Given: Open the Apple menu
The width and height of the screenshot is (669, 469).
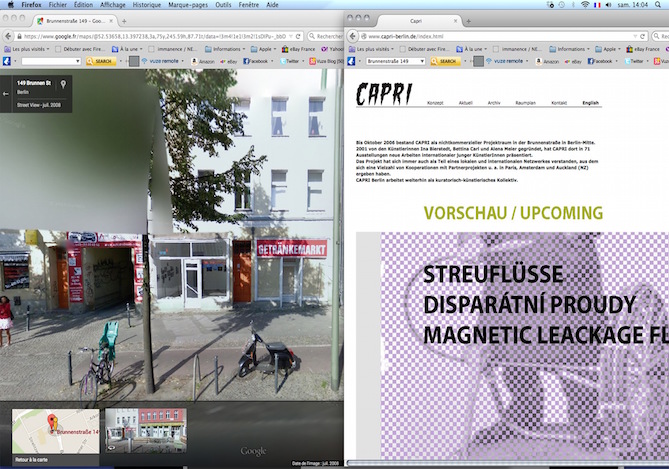Looking at the screenshot, I should tap(11, 5).
